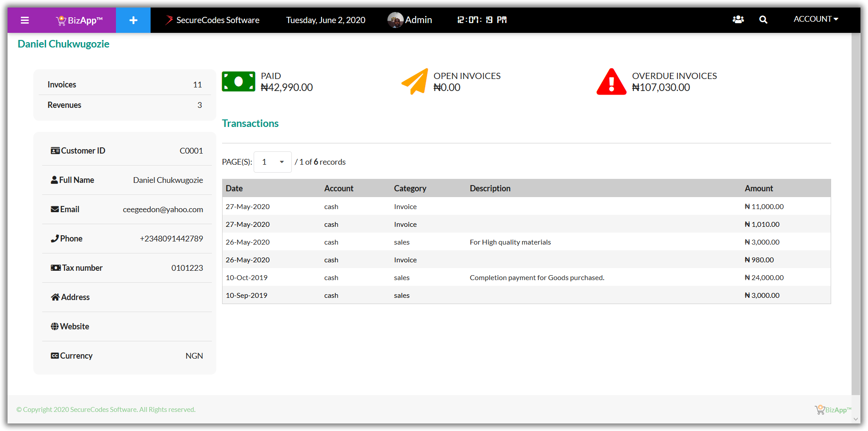Click the Date column header

pyautogui.click(x=234, y=188)
